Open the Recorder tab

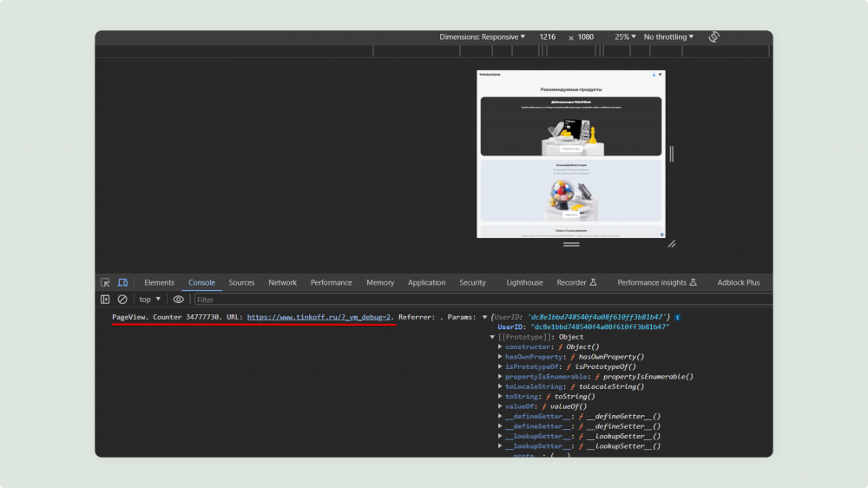point(576,282)
